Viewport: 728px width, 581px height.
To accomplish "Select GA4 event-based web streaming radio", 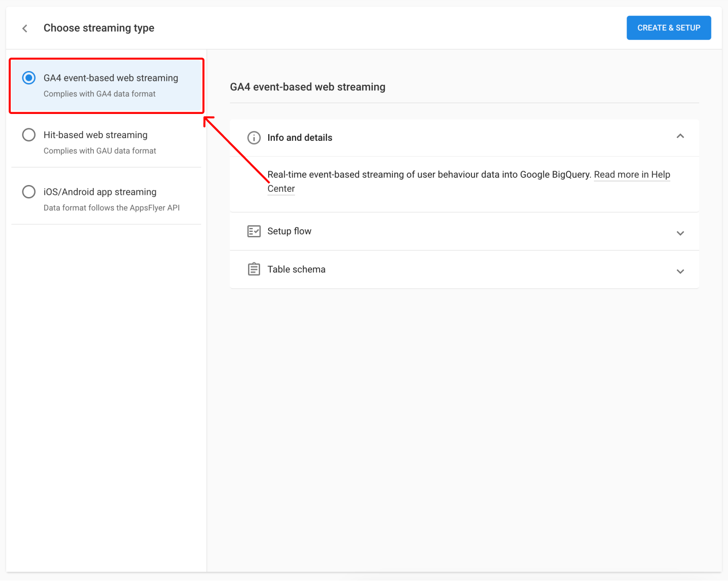I will point(29,78).
